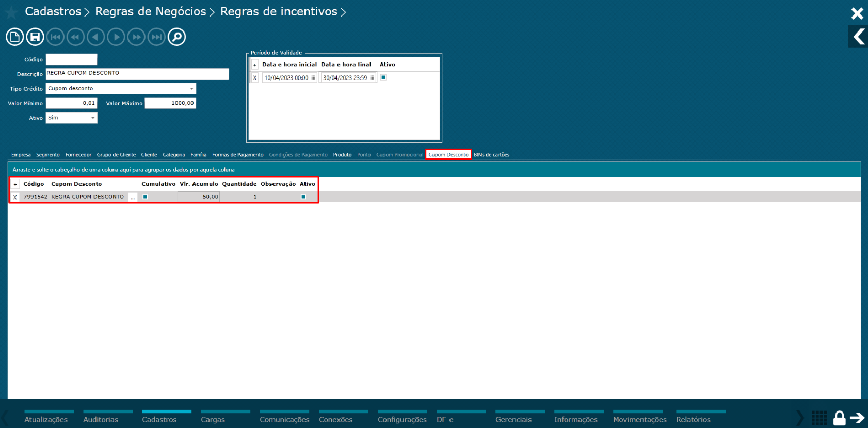Click the favorite star icon
This screenshot has width=868, height=428.
tap(11, 12)
